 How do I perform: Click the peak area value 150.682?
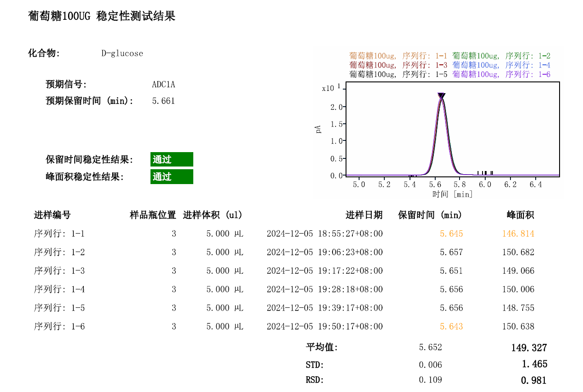(x=518, y=252)
